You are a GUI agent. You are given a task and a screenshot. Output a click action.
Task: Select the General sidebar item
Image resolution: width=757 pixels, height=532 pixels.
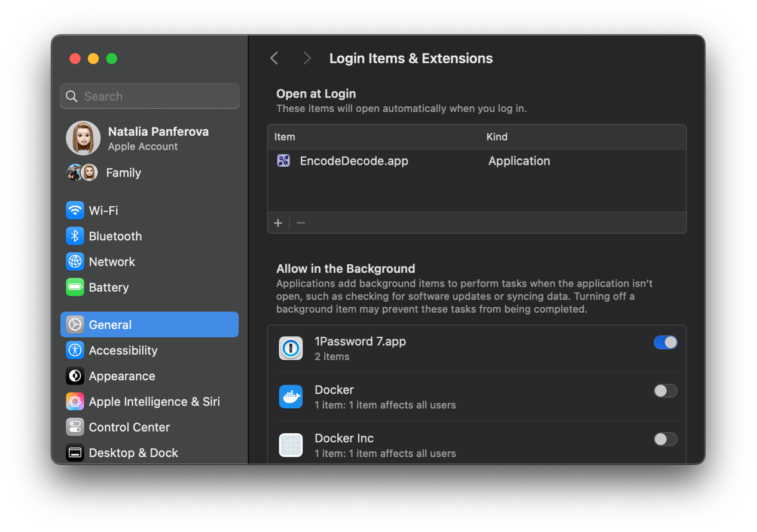point(110,325)
